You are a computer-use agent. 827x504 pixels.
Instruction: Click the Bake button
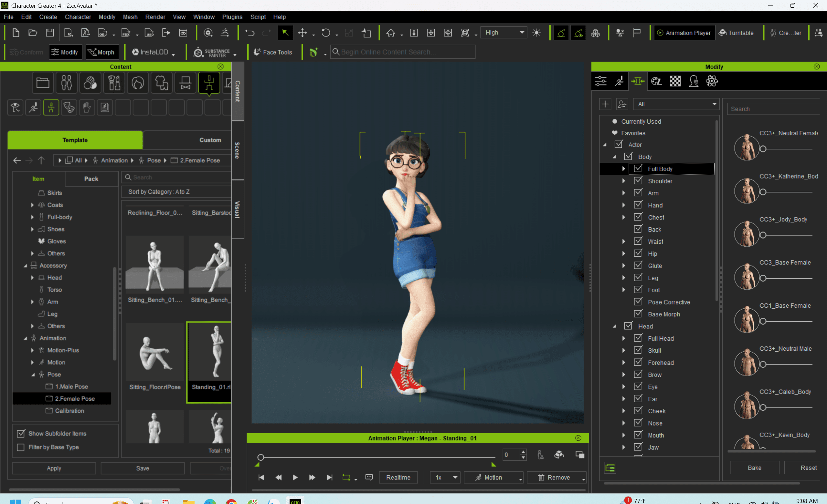pyautogui.click(x=754, y=468)
